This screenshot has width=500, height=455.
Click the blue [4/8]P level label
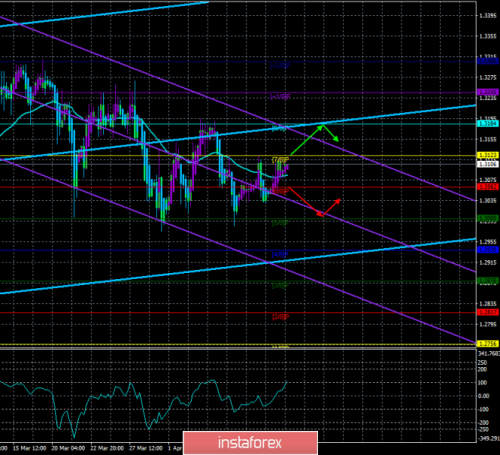280,255
